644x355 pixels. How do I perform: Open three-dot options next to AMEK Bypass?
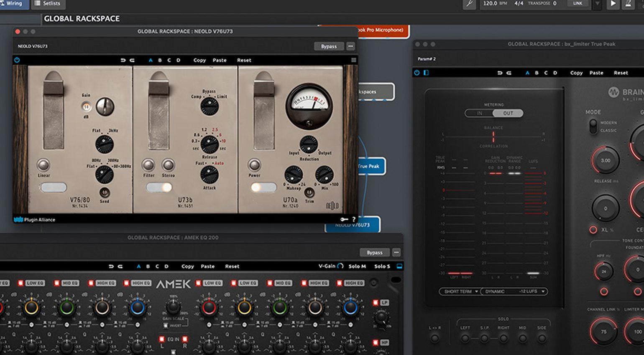[396, 252]
